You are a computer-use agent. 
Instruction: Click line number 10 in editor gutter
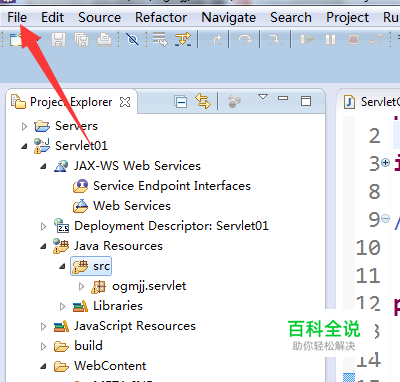368,248
